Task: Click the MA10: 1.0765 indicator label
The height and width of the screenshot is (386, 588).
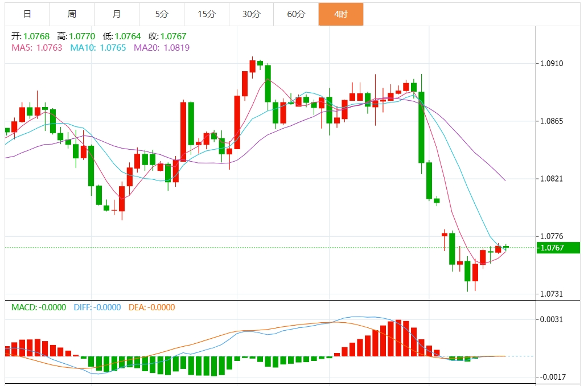Action: (98, 48)
